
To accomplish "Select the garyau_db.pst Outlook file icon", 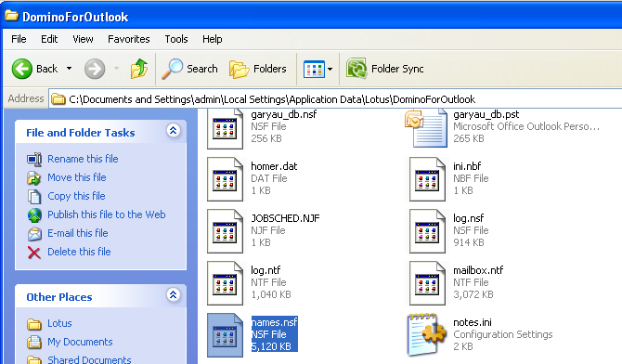I will [426, 129].
